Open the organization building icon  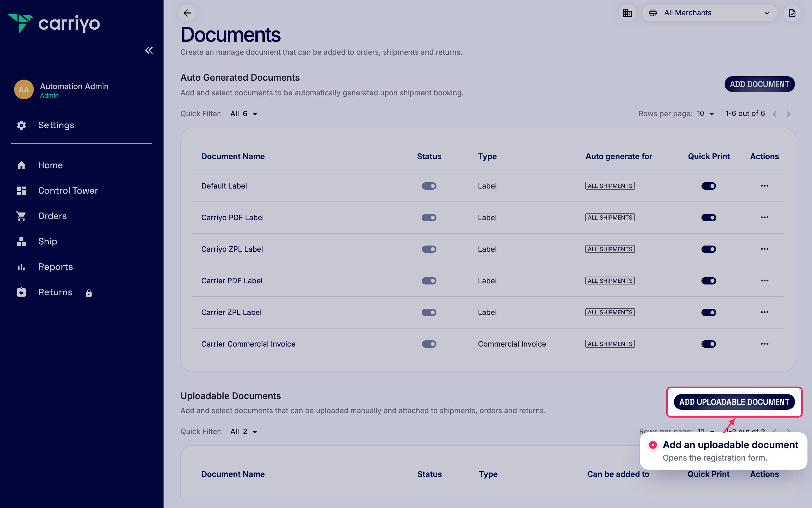627,13
